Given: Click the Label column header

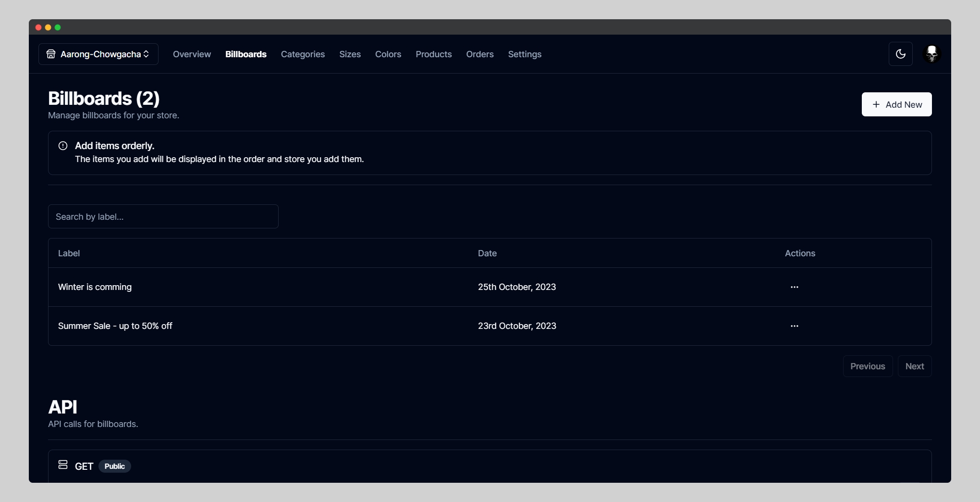Looking at the screenshot, I should click(x=69, y=253).
